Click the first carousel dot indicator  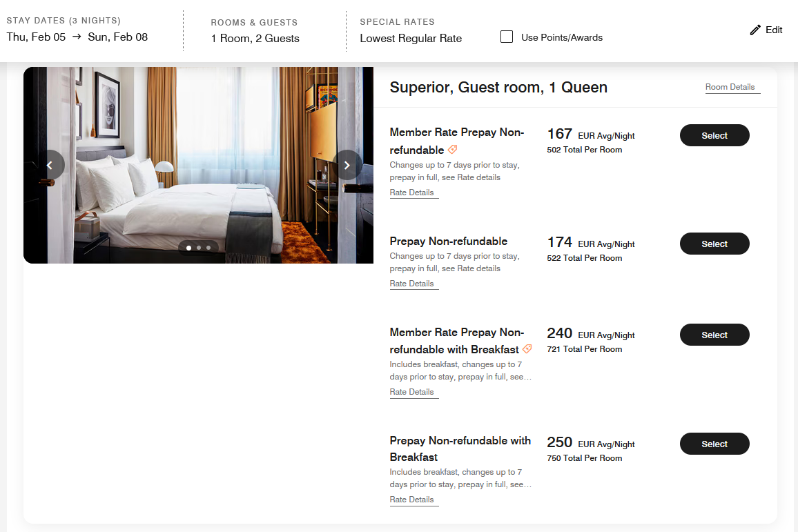pos(189,247)
